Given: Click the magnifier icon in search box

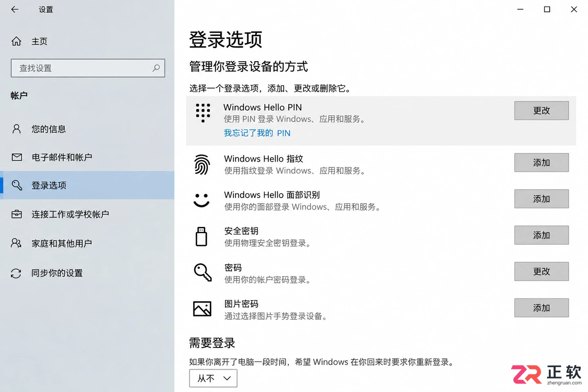Looking at the screenshot, I should (x=156, y=68).
